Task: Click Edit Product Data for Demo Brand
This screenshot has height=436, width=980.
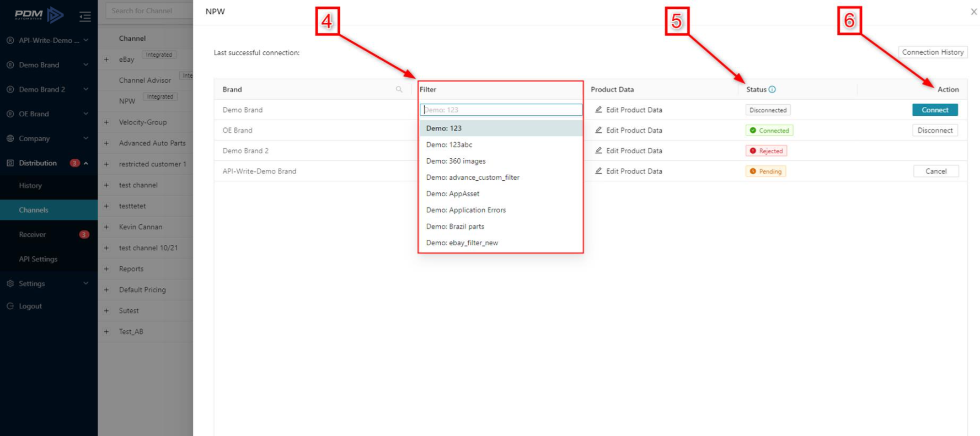Action: [x=629, y=110]
